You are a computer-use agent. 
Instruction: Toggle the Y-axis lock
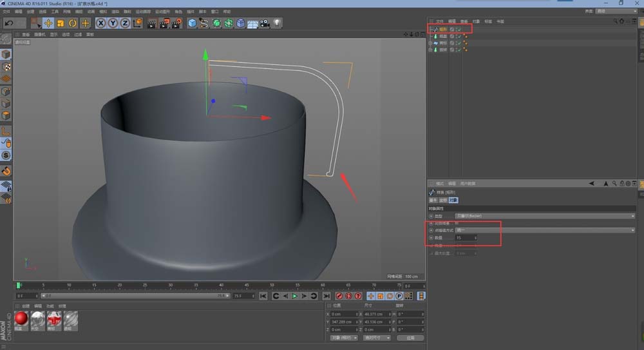pyautogui.click(x=113, y=23)
